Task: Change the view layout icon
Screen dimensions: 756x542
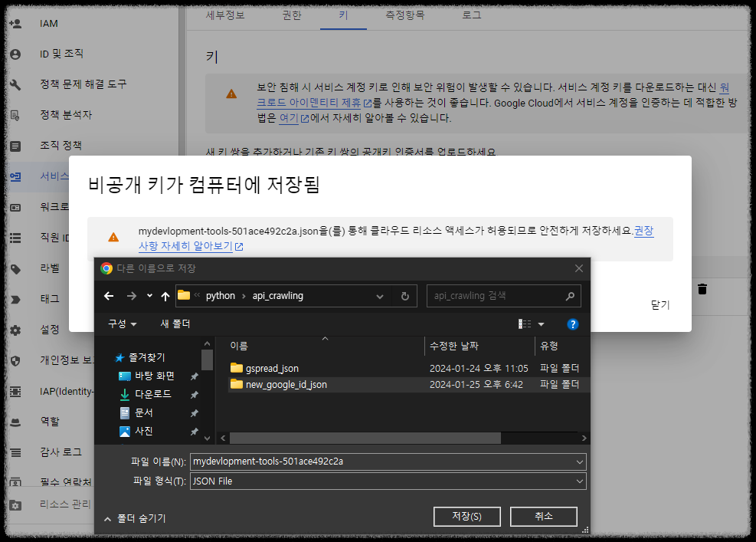Action: (x=525, y=324)
